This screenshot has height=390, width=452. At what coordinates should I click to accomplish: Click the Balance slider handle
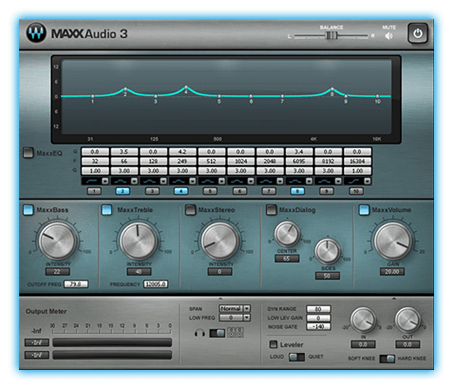click(330, 36)
